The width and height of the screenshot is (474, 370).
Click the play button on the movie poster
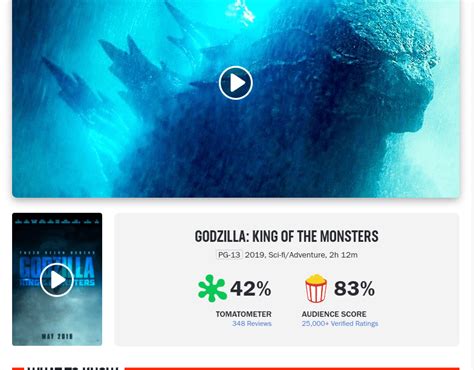click(57, 280)
